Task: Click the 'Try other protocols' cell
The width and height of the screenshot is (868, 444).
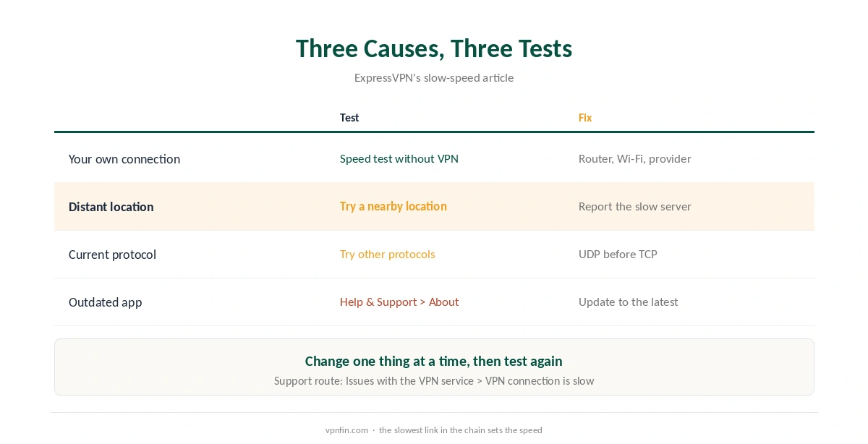Action: (388, 255)
